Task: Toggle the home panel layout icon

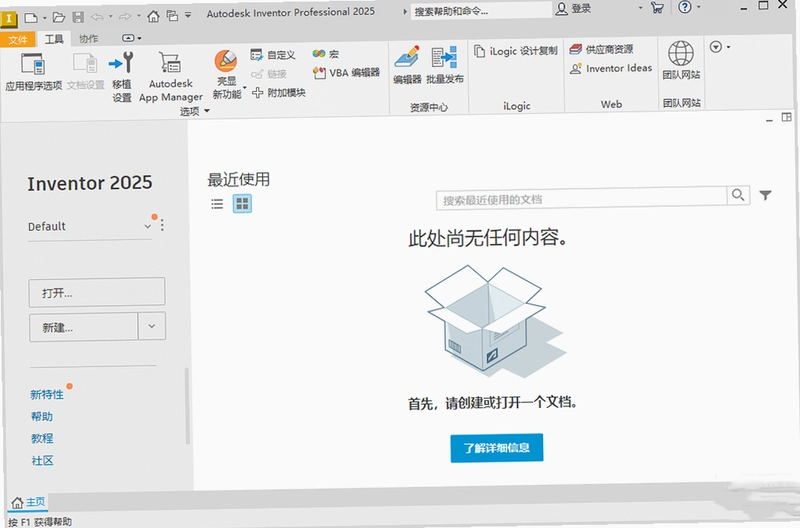Action: click(x=786, y=117)
